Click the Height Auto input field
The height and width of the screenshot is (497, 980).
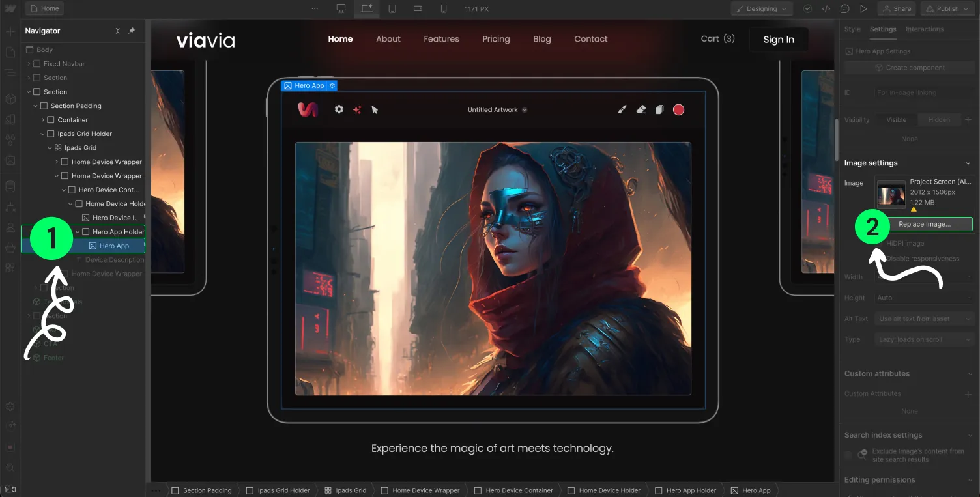(x=925, y=298)
